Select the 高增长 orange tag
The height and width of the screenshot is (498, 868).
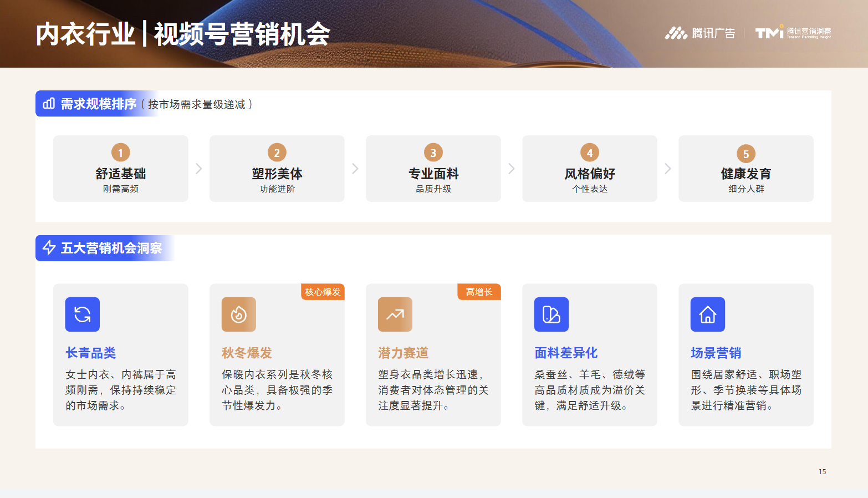click(x=479, y=292)
